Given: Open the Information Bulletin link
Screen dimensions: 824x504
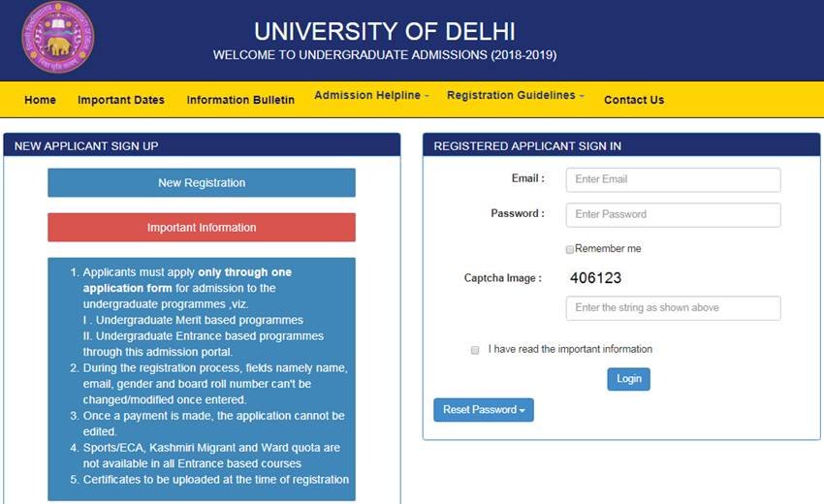Looking at the screenshot, I should click(x=240, y=100).
